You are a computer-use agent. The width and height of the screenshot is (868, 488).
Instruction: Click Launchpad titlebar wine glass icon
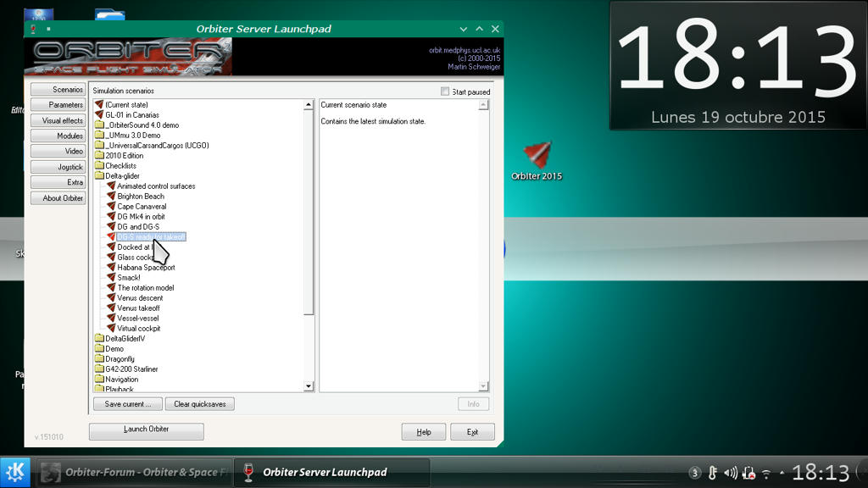coord(33,29)
